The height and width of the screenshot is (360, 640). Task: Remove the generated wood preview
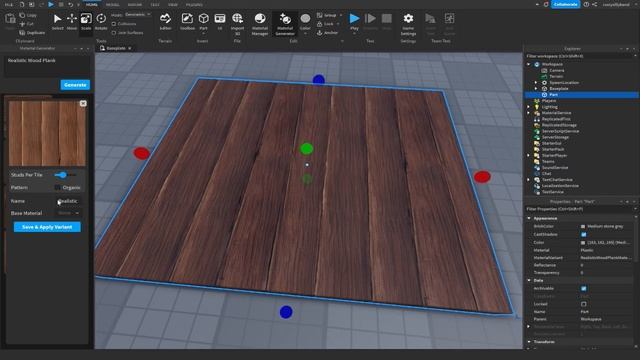(83, 104)
